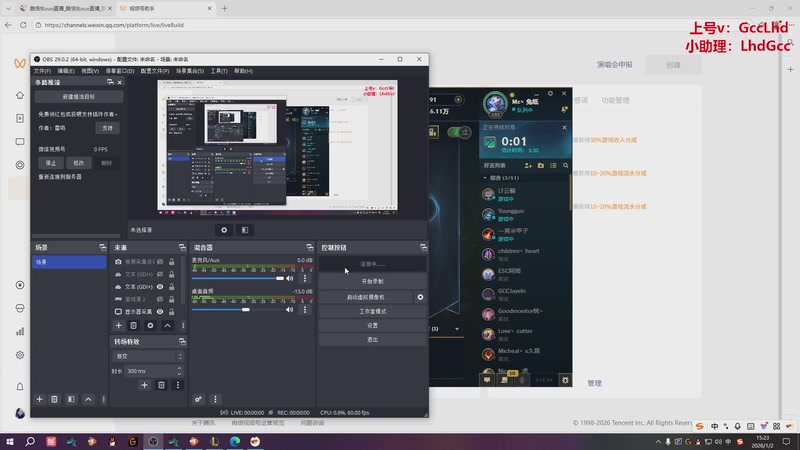
Task: Open virtual camera settings gear
Action: 420,297
